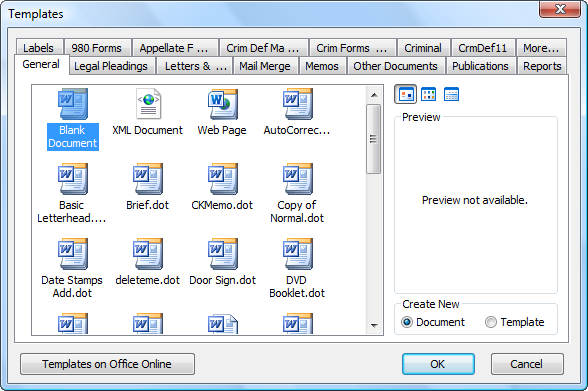Select the XML Document icon
Screen dimensions: 588x391
coord(148,104)
